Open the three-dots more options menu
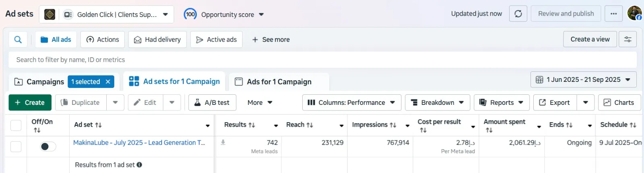Screen dimensions: 644x173 [613, 14]
